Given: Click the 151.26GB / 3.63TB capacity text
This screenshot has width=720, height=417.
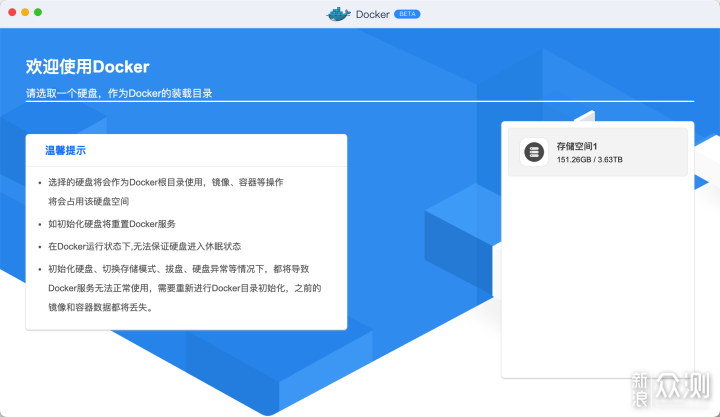Looking at the screenshot, I should click(590, 160).
